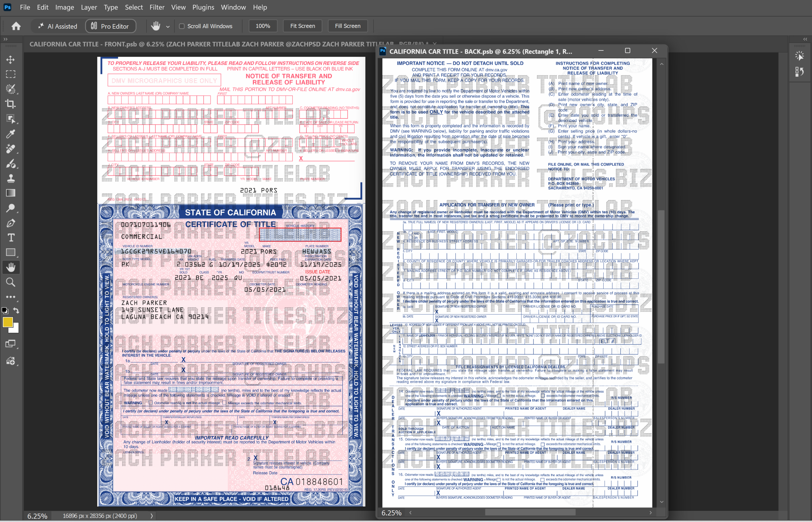
Task: Click the add image icon below screen mode
Action: click(x=10, y=361)
